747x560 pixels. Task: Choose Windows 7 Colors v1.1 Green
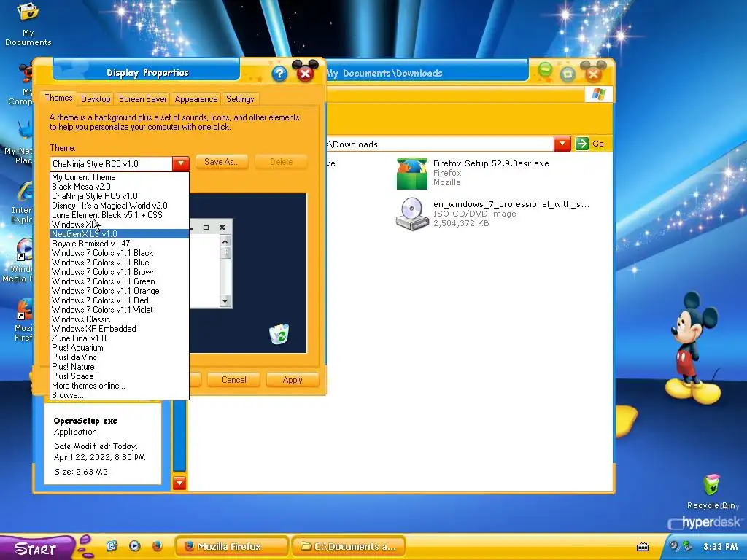coord(120,281)
